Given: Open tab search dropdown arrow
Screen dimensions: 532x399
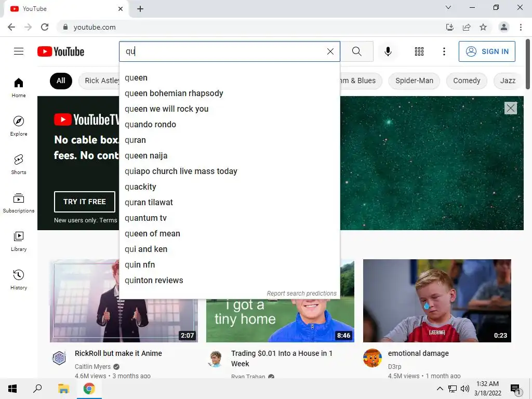Looking at the screenshot, I should tap(448, 7).
